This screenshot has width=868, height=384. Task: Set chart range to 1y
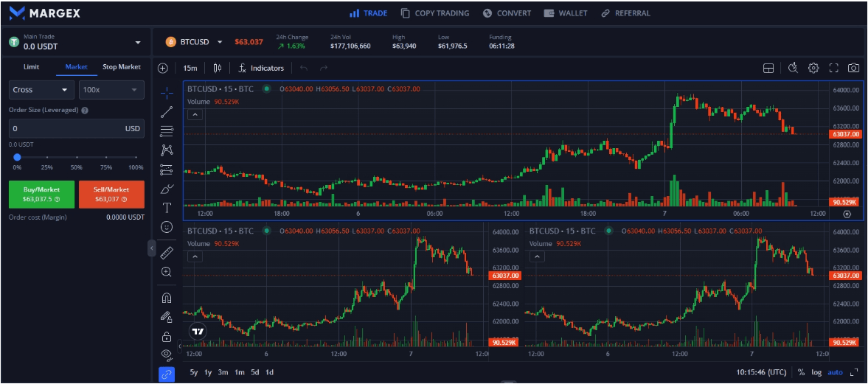(208, 372)
